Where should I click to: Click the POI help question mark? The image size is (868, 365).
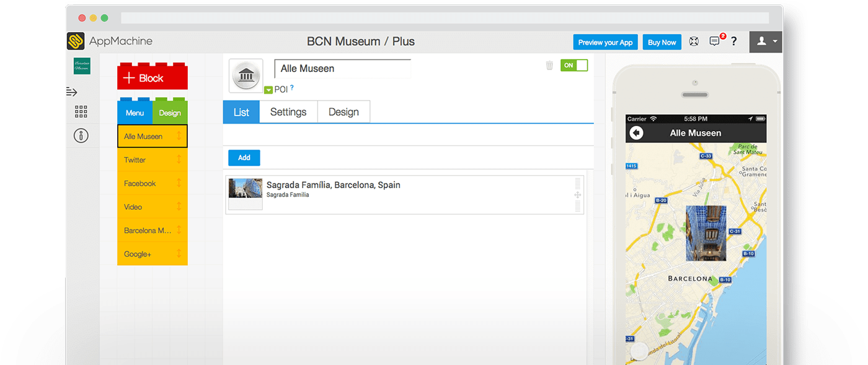point(292,88)
